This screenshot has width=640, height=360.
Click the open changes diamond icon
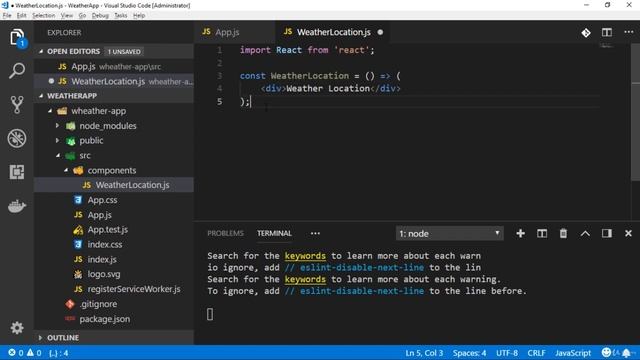586,33
